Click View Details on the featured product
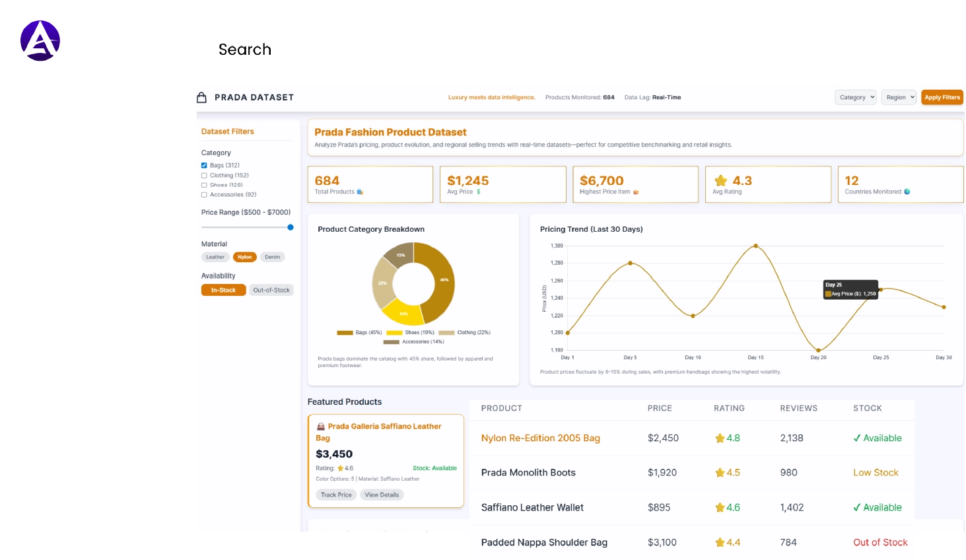The width and height of the screenshot is (966, 560). [x=382, y=495]
